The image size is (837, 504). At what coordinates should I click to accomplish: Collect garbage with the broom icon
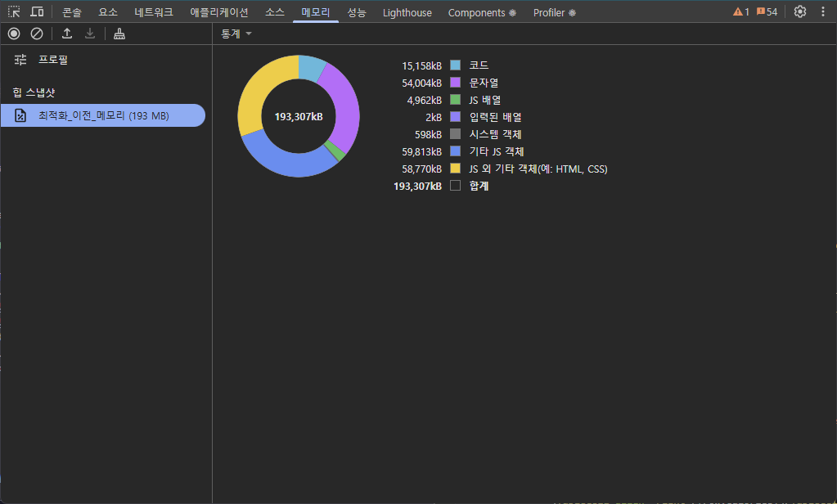click(119, 34)
